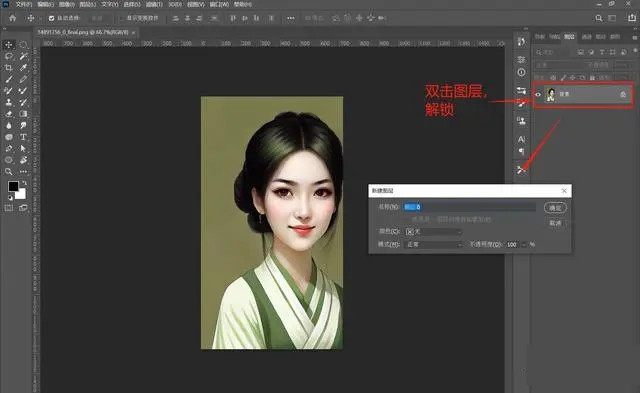
Task: Toggle clipping mask checkbox in New Layer dialog
Action: (x=407, y=220)
